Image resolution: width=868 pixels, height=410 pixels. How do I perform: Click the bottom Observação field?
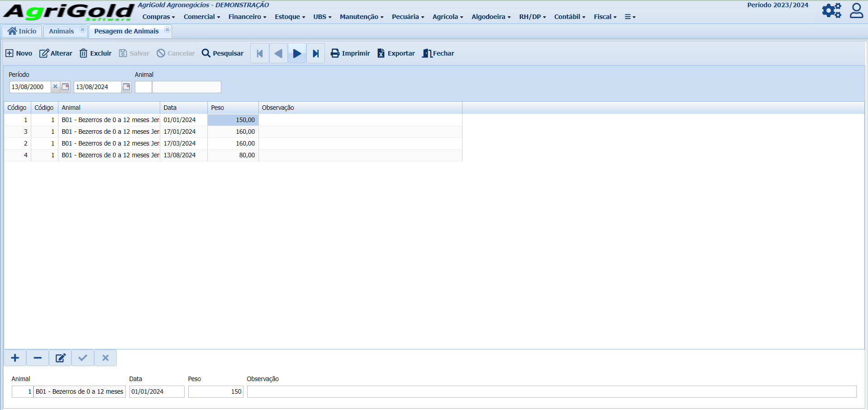coord(552,391)
